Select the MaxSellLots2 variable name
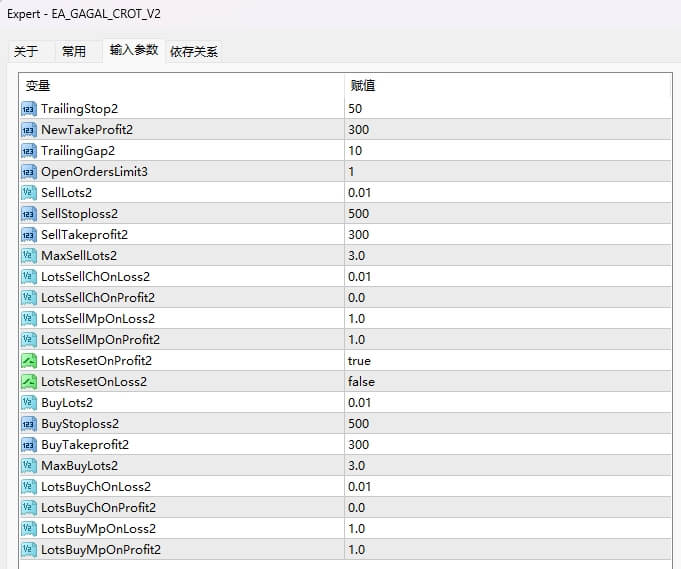The height and width of the screenshot is (569, 681). click(x=79, y=255)
